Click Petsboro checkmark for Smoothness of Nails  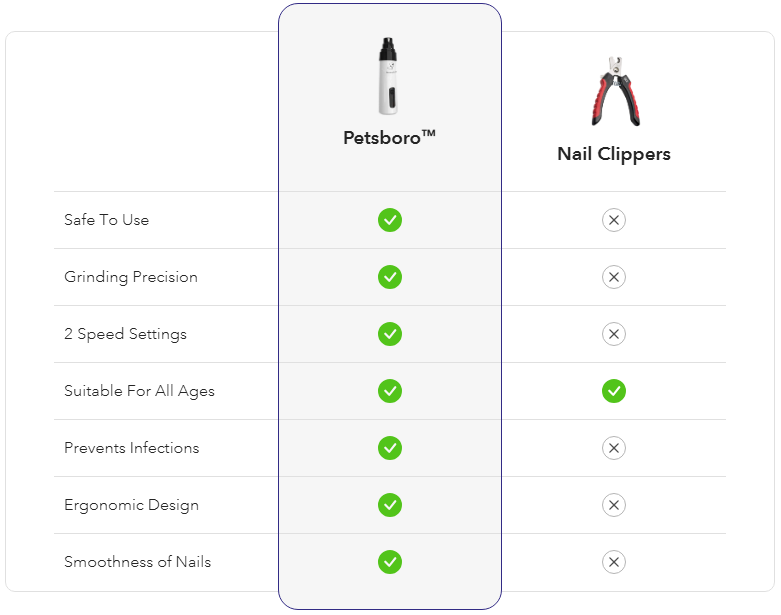[x=390, y=562]
